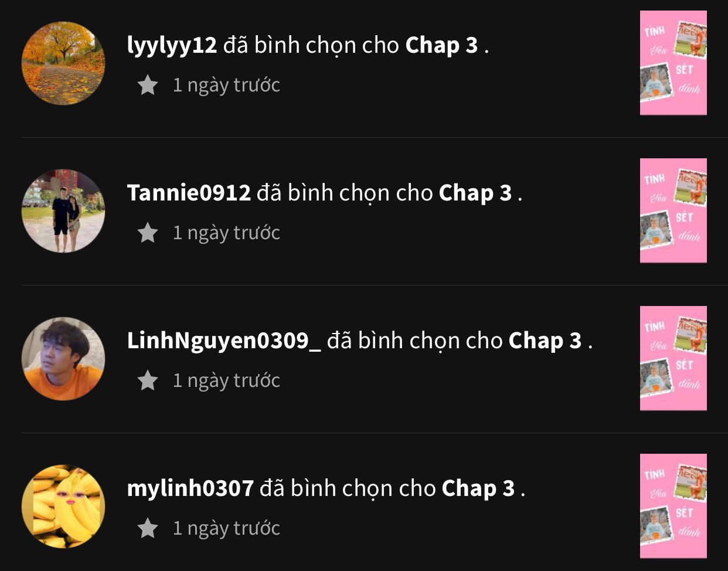
Task: Select the pink story cover beside mylinh0307
Action: point(673,506)
